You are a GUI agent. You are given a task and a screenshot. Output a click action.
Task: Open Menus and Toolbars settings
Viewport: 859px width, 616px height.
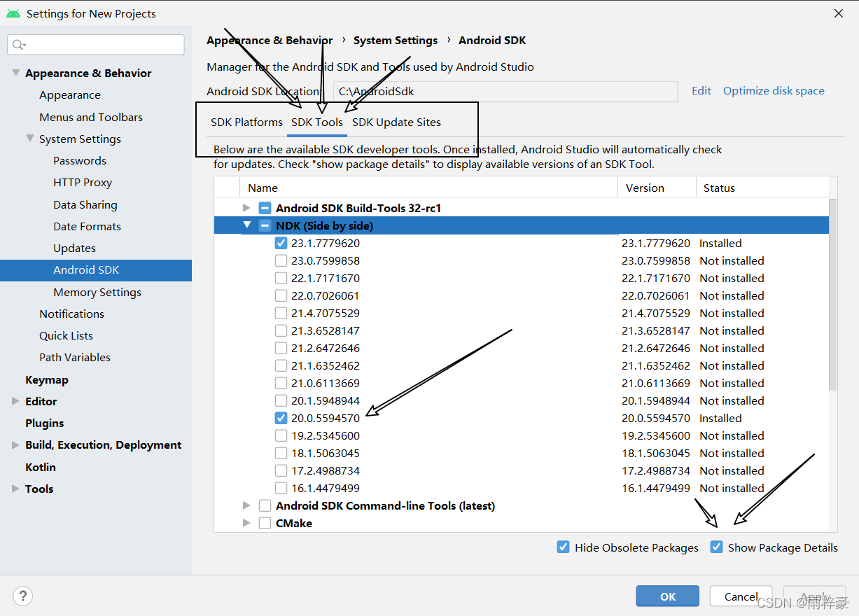91,117
